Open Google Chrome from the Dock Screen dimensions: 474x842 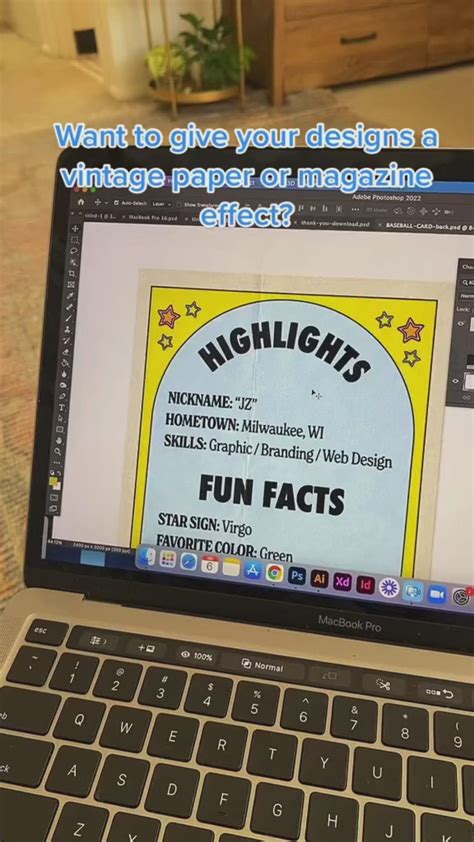[275, 573]
